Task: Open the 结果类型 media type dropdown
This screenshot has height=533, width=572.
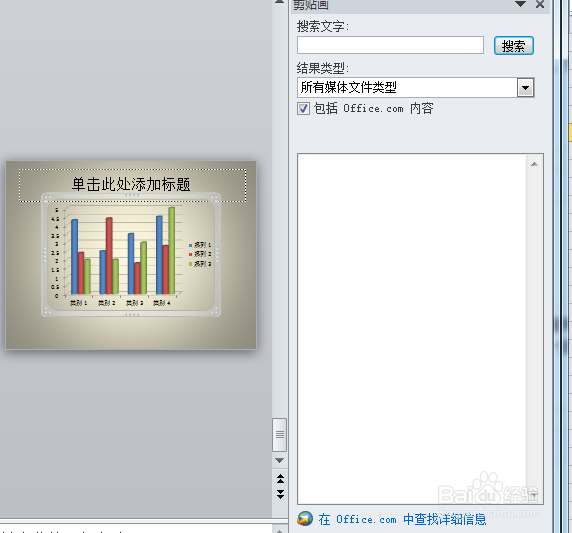Action: (x=525, y=88)
